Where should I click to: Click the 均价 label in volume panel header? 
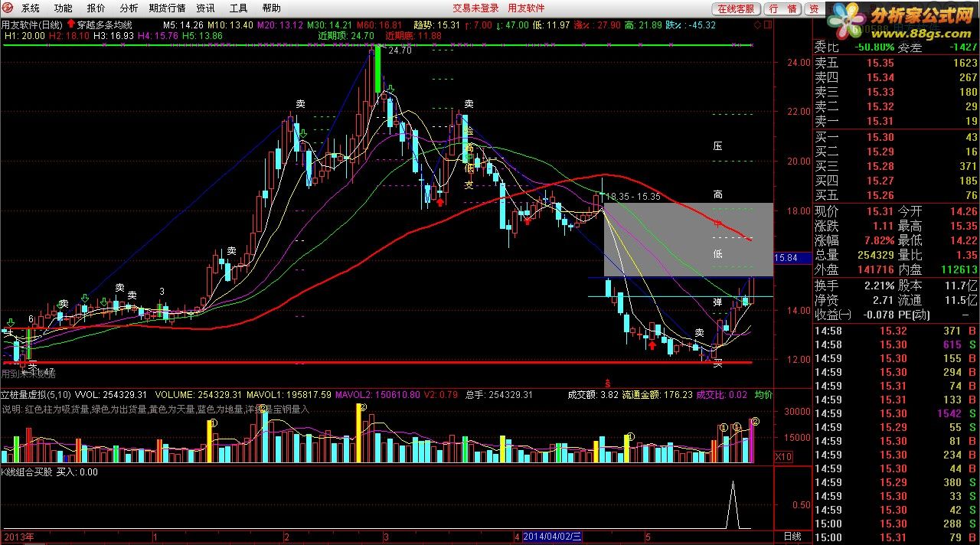tap(763, 395)
